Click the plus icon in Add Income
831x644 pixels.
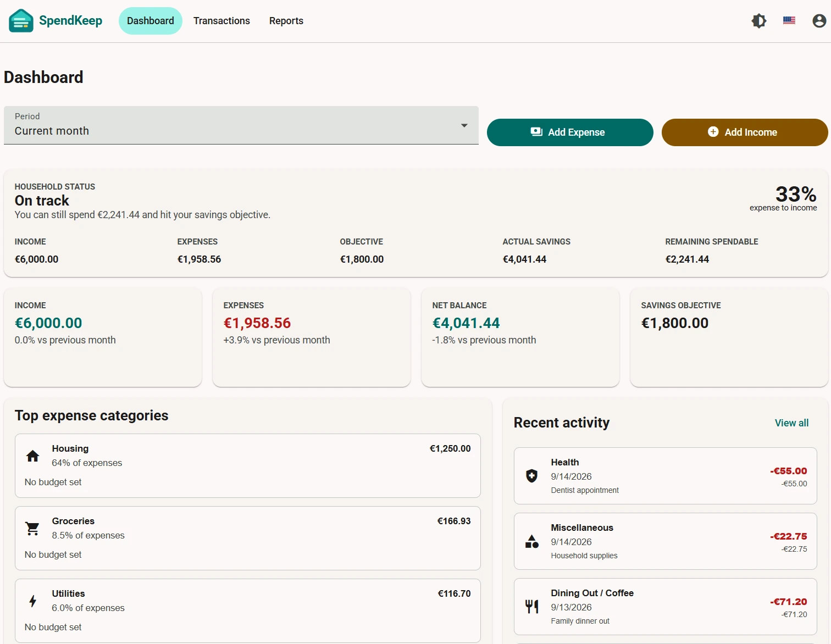[713, 132]
